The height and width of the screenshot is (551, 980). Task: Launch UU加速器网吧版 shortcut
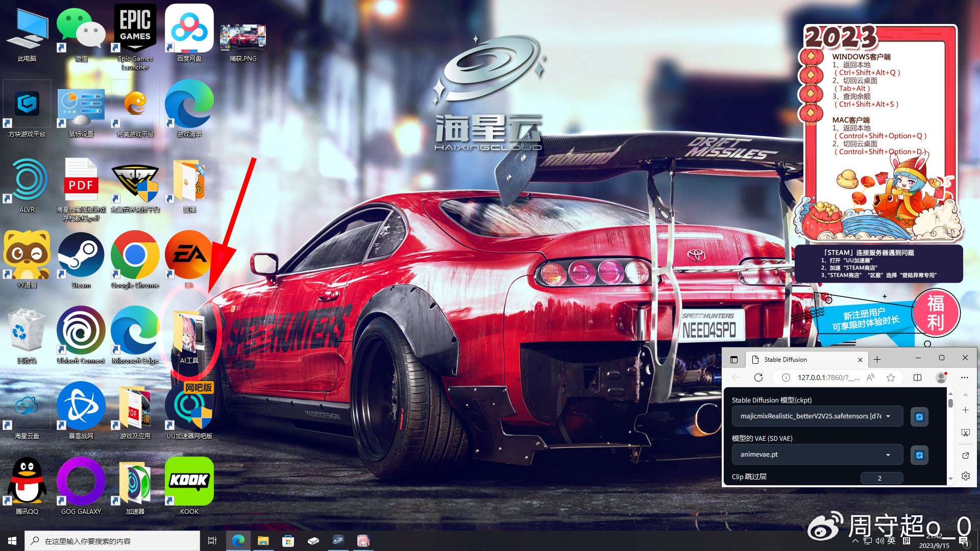[x=189, y=411]
